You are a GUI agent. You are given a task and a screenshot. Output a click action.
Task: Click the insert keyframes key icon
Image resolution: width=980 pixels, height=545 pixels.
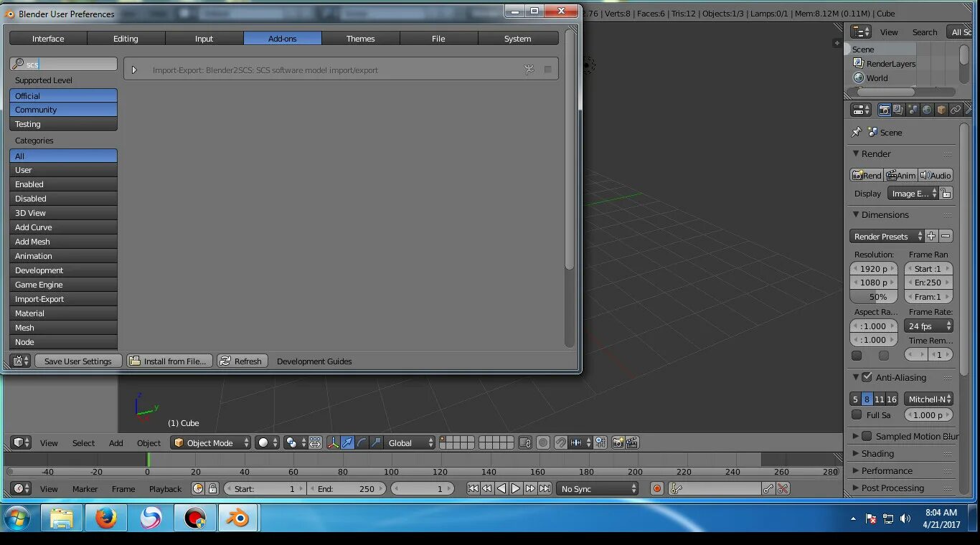click(768, 489)
